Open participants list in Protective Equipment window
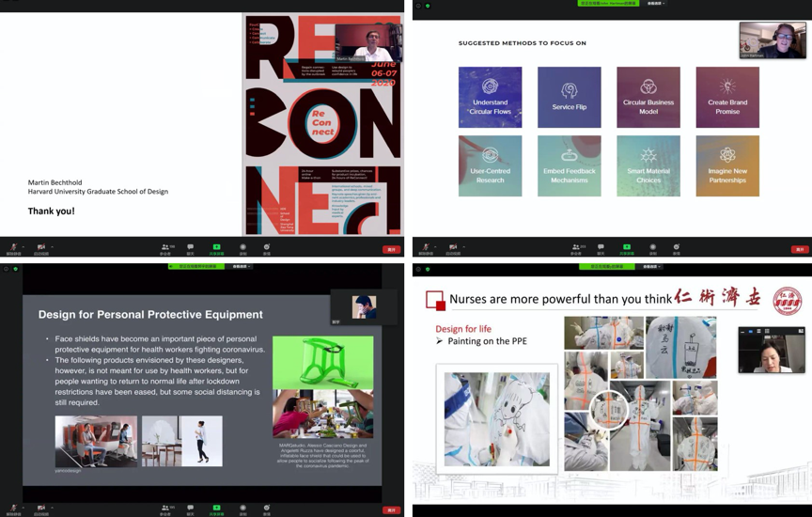This screenshot has width=812, height=517. point(166,509)
